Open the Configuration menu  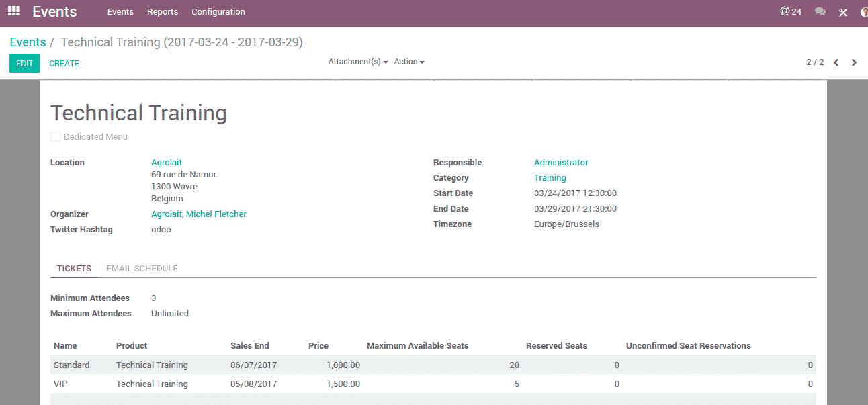218,12
